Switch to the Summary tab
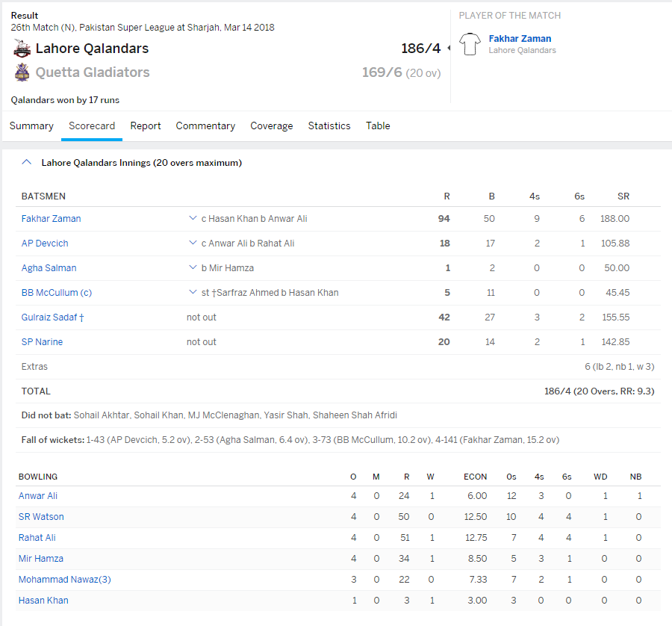672x626 pixels. (31, 125)
